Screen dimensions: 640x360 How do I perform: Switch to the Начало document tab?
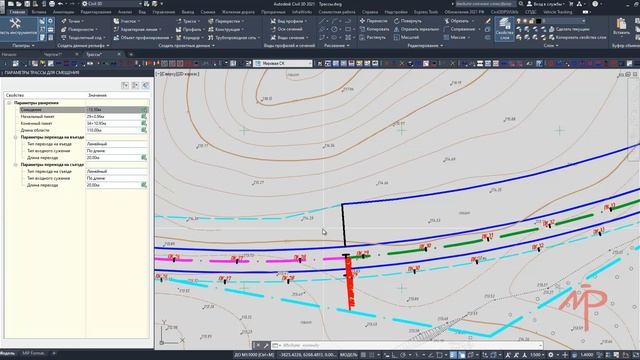click(9, 54)
